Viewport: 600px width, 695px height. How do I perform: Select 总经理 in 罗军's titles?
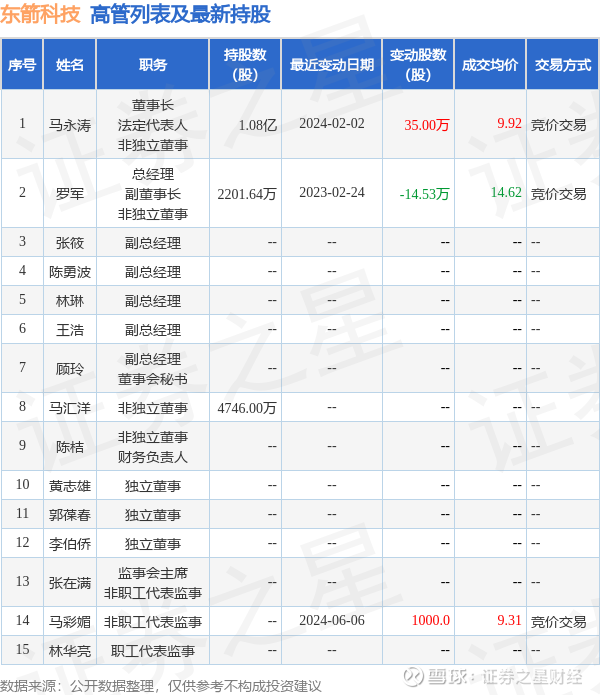point(152,174)
